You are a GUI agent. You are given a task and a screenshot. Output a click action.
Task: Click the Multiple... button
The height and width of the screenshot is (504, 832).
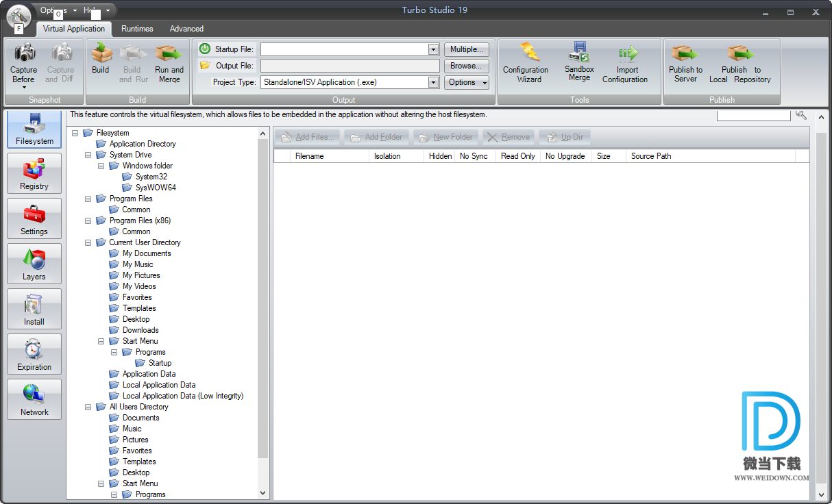(466, 49)
